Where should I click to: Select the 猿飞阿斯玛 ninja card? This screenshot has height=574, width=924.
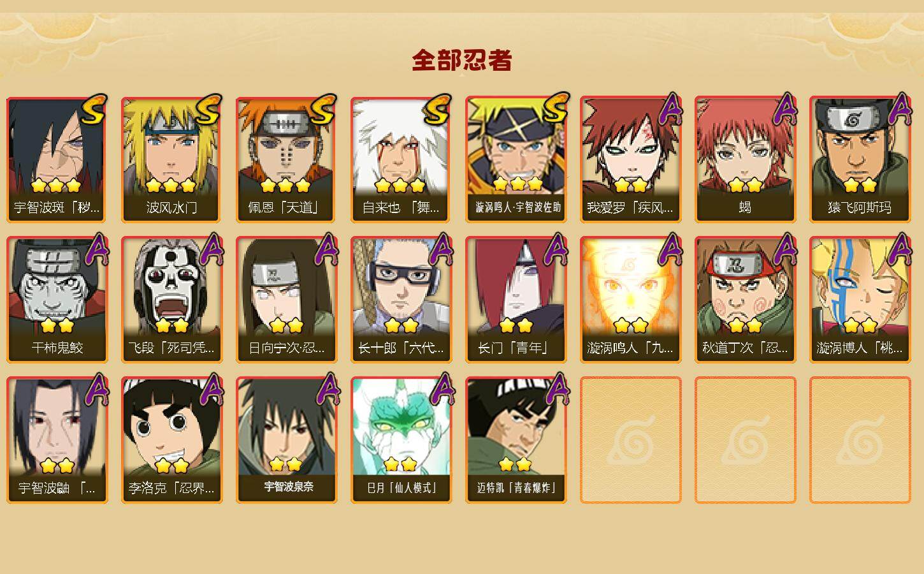(860, 159)
